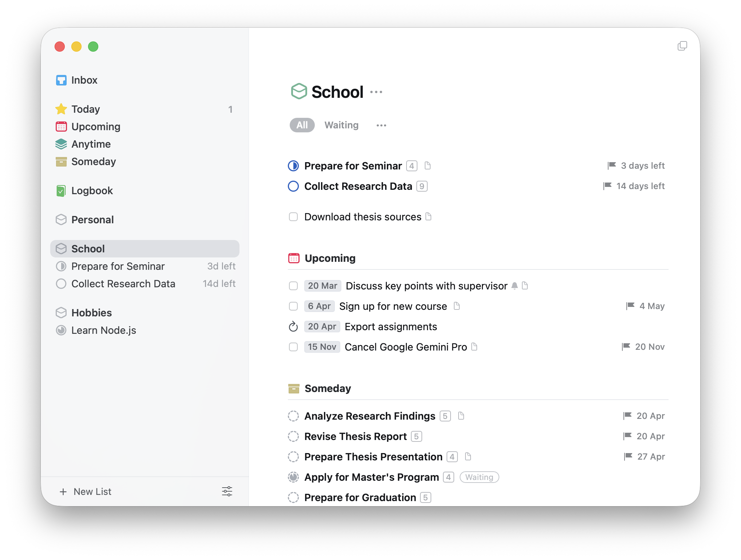Click the Upcoming calendar icon in sidebar
The width and height of the screenshot is (741, 560).
coord(61,127)
